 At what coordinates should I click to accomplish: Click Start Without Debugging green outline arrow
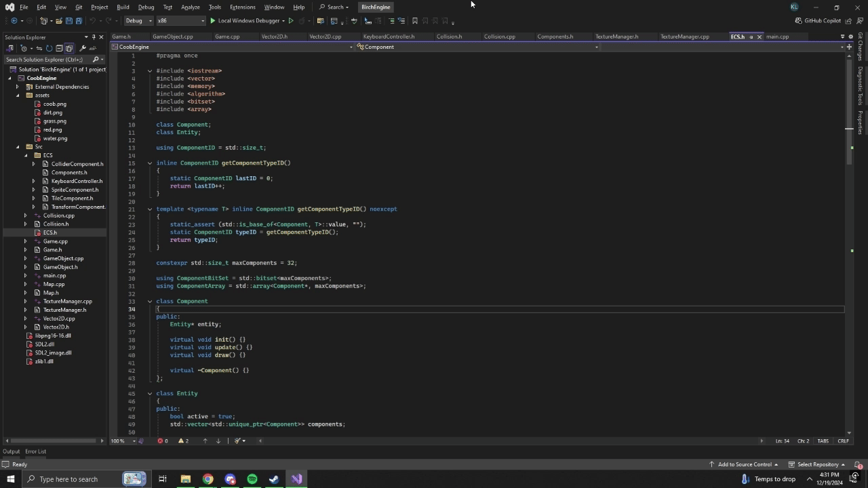pyautogui.click(x=291, y=21)
